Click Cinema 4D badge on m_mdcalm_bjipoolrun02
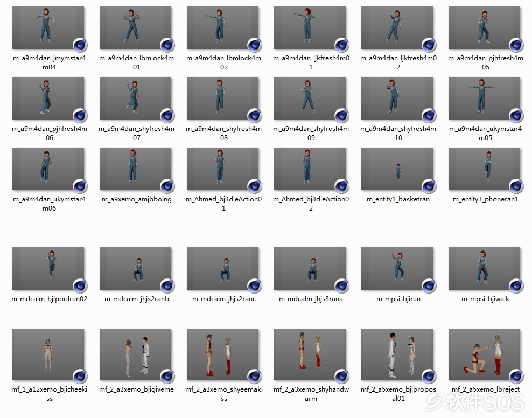The width and height of the screenshot is (532, 418). pos(80,286)
